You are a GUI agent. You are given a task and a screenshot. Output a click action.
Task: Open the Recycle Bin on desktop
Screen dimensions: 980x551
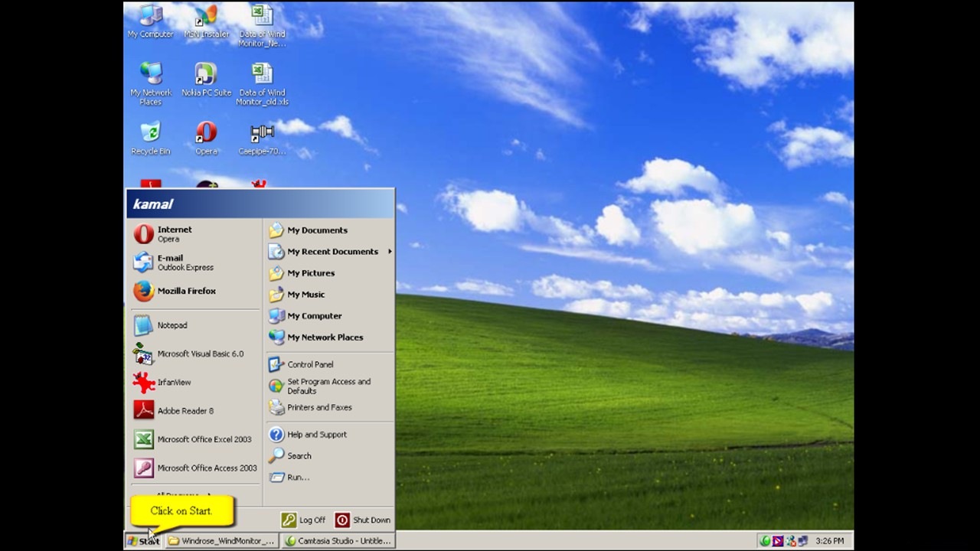pyautogui.click(x=150, y=138)
